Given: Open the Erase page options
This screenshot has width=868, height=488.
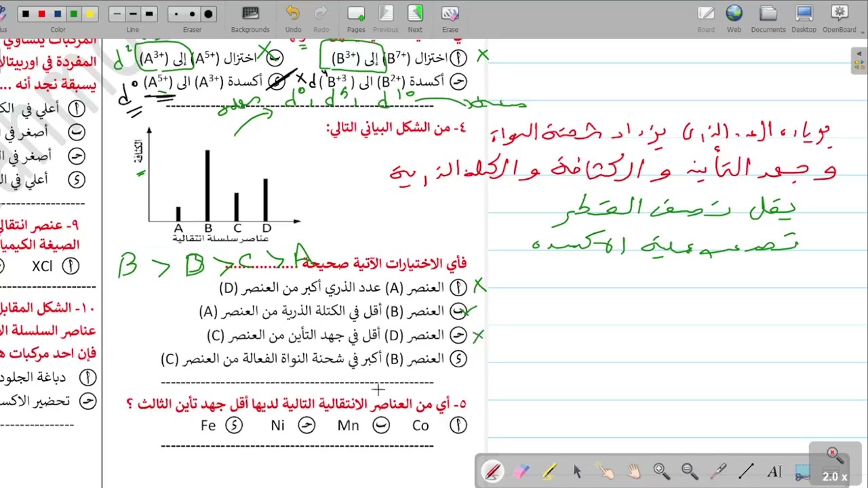Looking at the screenshot, I should [450, 18].
